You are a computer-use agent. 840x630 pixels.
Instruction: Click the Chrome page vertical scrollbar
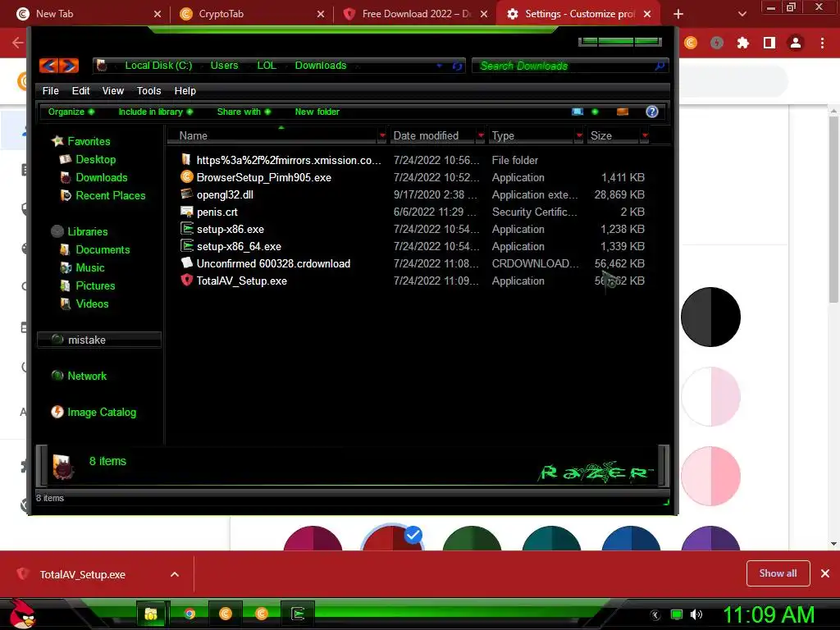833,209
